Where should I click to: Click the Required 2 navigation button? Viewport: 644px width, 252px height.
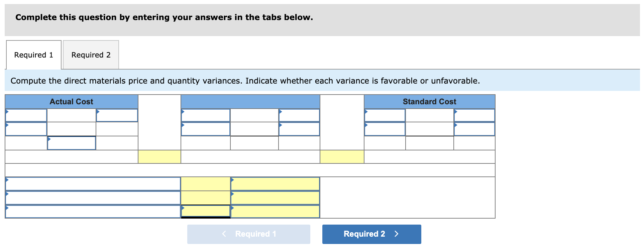pyautogui.click(x=371, y=234)
